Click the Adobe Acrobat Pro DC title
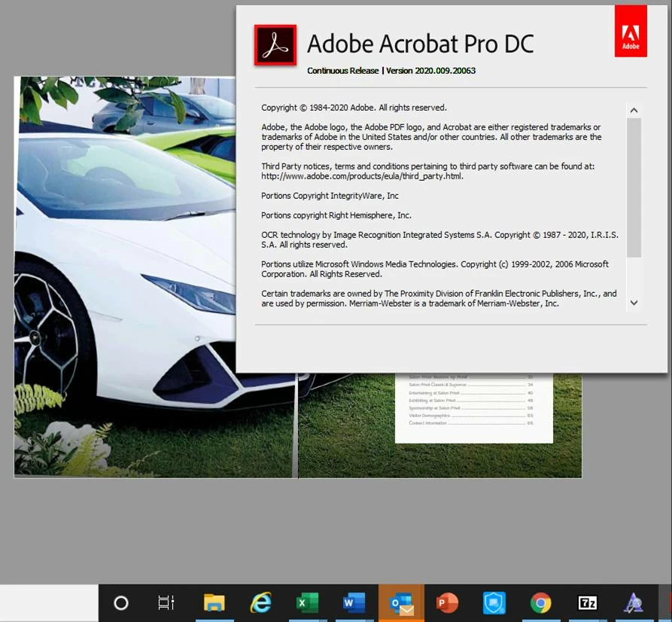This screenshot has height=622, width=672. [421, 44]
